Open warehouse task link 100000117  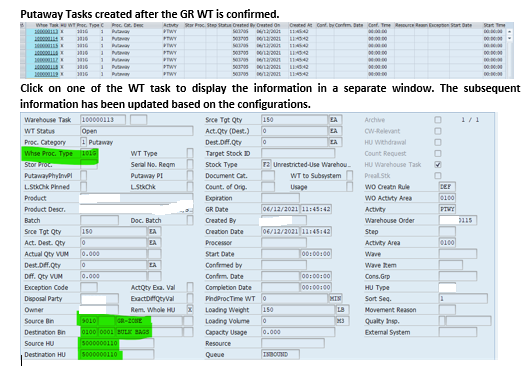tap(46, 60)
